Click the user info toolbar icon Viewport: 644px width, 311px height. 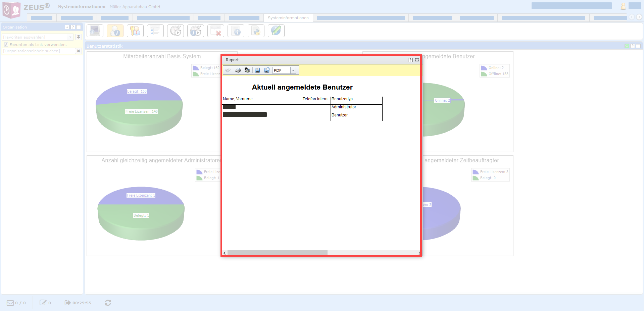(115, 31)
